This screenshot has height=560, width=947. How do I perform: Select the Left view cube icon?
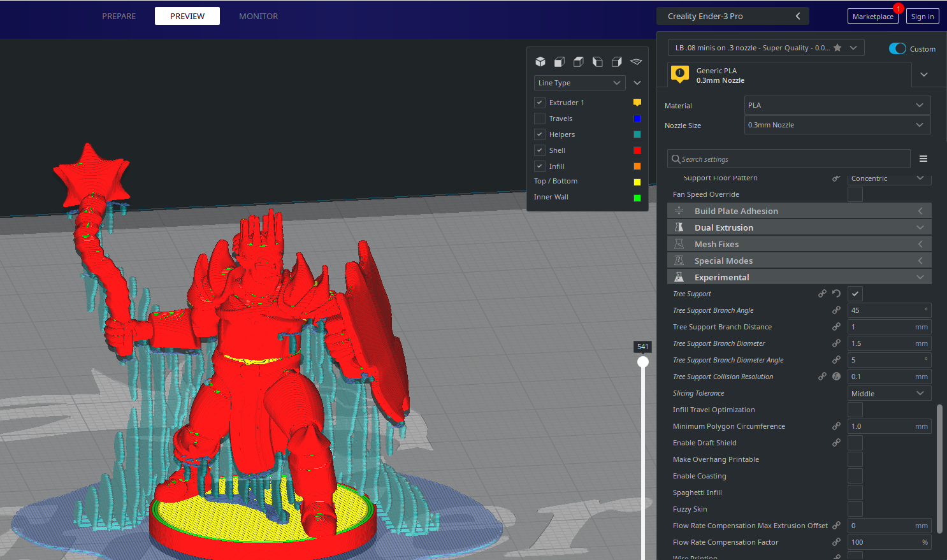pyautogui.click(x=598, y=62)
